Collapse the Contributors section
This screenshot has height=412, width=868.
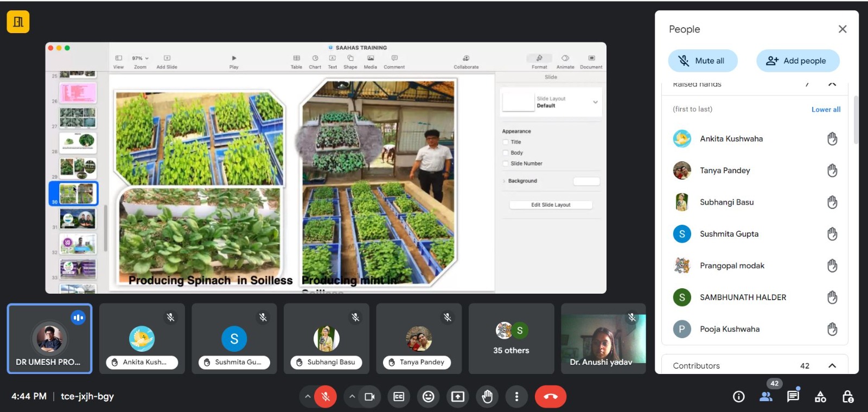click(x=832, y=366)
